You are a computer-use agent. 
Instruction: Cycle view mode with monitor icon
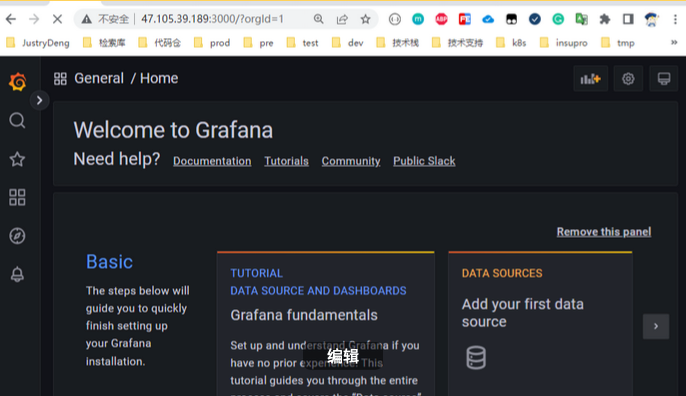pyautogui.click(x=664, y=79)
